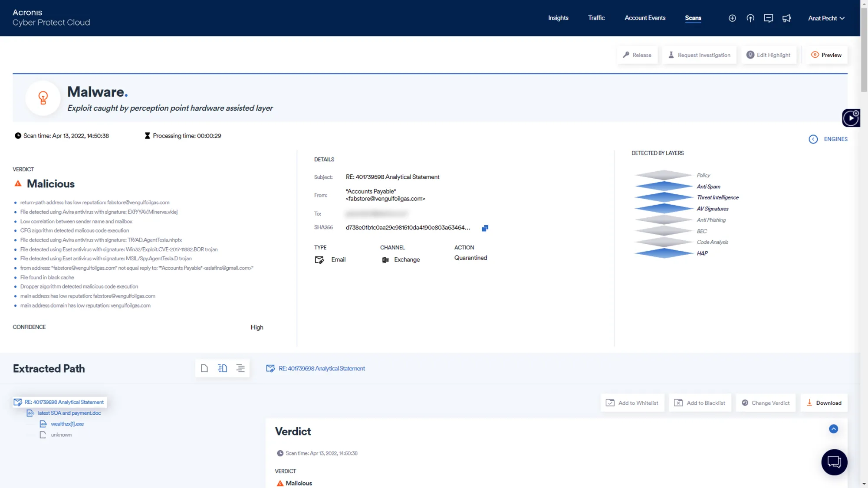Open the Anat Pecht user dropdown

pyautogui.click(x=826, y=18)
